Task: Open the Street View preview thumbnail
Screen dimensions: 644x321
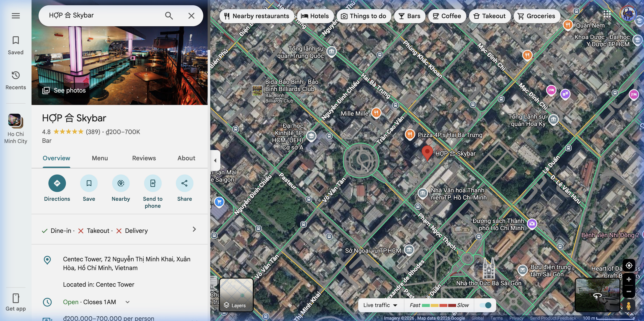Action: 597,295
